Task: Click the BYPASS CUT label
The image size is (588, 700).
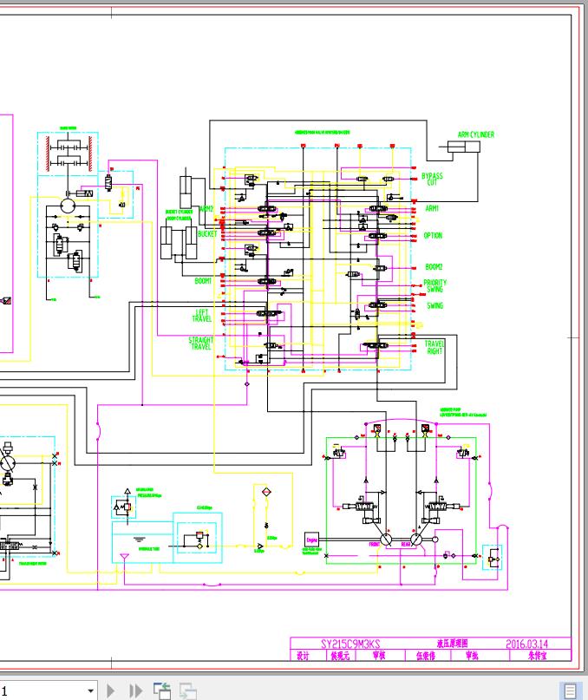Action: coord(432,179)
